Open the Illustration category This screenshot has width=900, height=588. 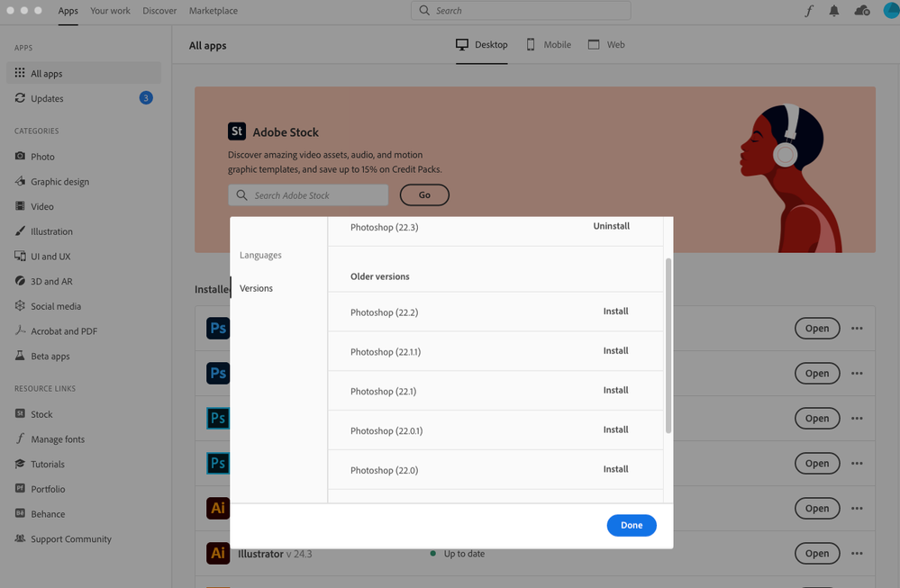coord(43,231)
